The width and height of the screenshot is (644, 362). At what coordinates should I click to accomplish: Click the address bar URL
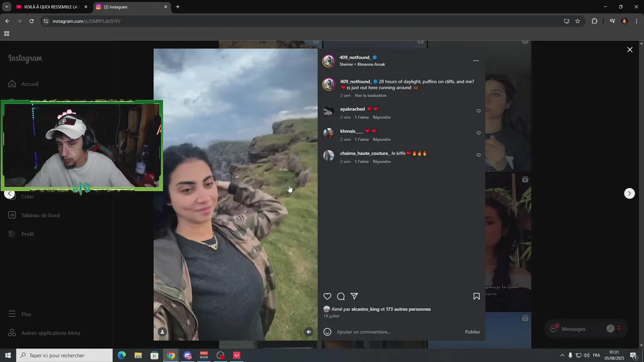click(87, 21)
